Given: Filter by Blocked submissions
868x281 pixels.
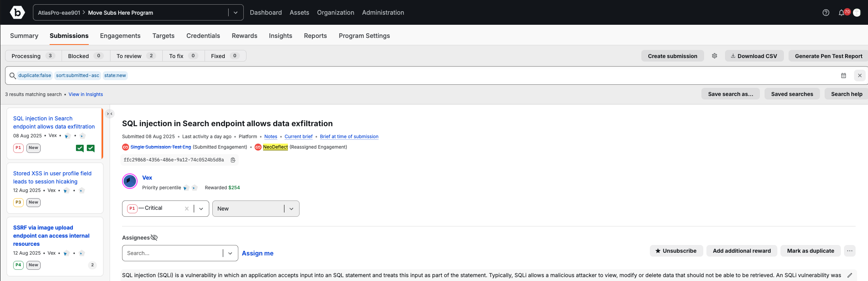Looking at the screenshot, I should coord(86,56).
